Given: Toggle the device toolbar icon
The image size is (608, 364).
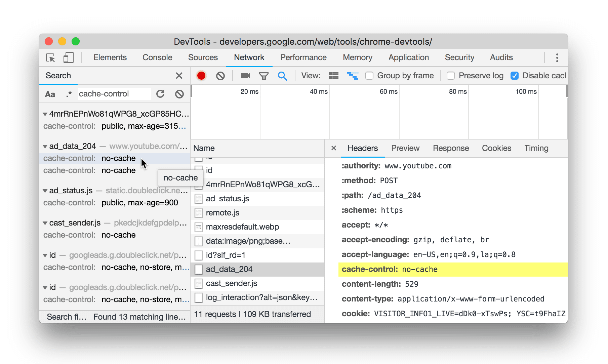Looking at the screenshot, I should [68, 57].
